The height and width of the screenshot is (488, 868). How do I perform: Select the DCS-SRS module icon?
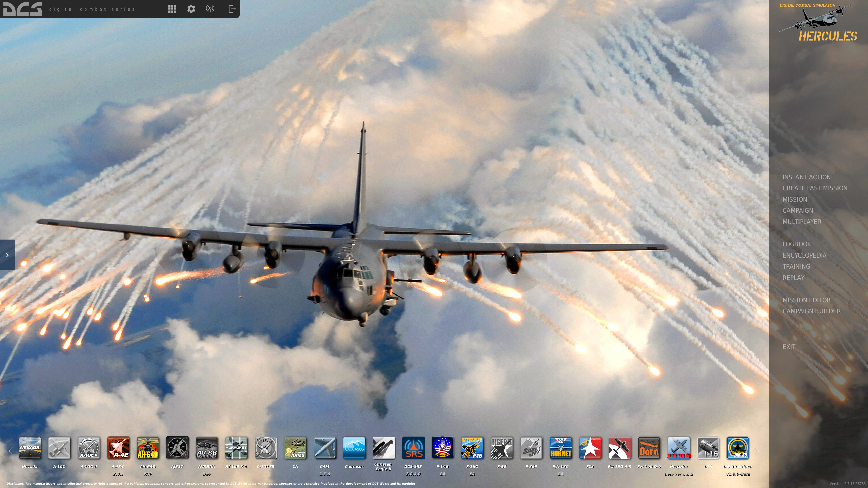[413, 448]
